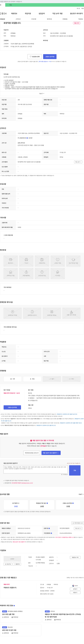Switch to the 복리후생 section tab
This screenshot has height=644, width=84.
click(49, 19)
